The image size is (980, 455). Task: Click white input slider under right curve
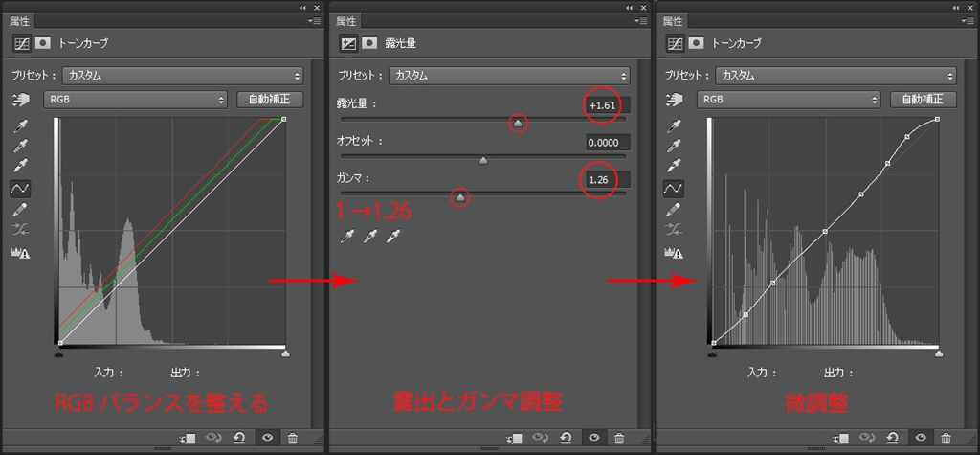(x=939, y=353)
